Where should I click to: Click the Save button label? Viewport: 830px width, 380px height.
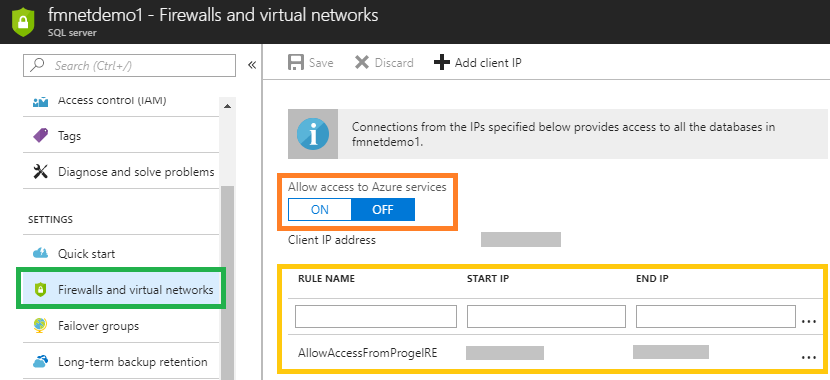click(321, 63)
